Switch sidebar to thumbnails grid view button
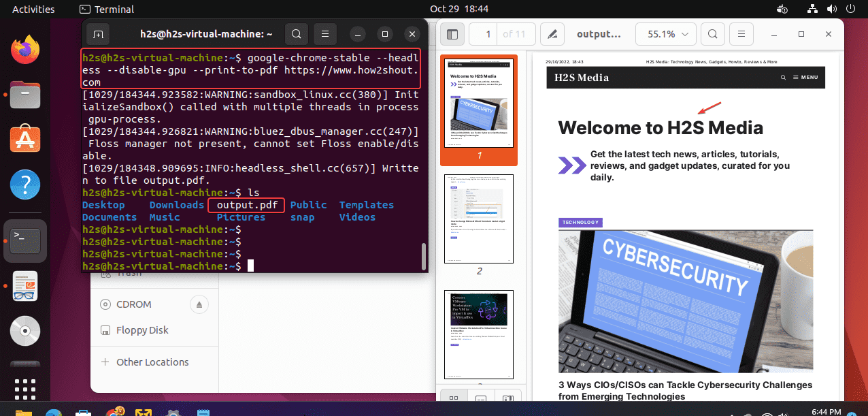 click(454, 399)
